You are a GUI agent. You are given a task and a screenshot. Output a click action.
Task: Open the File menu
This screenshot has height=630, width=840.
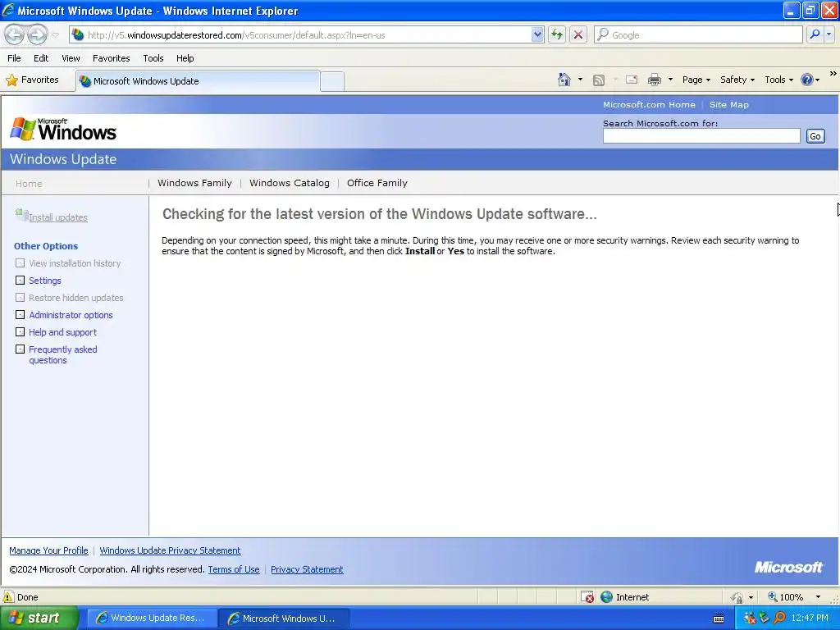click(x=14, y=58)
